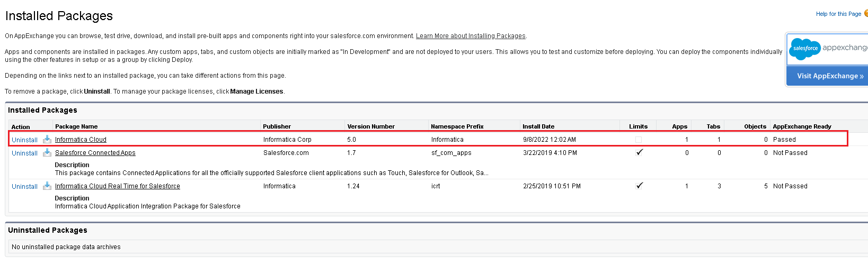
Task: Toggle Limits checkmark in Informatica Cloud Real Time row
Action: click(639, 186)
